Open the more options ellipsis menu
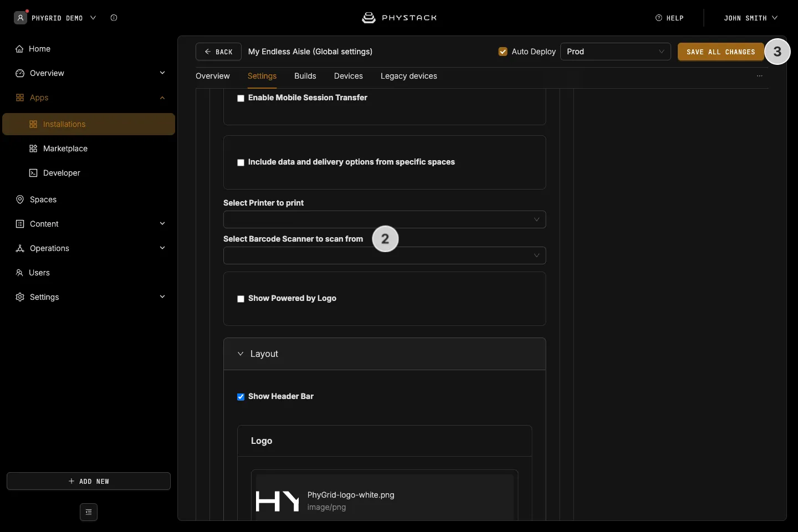798x532 pixels. 760,76
